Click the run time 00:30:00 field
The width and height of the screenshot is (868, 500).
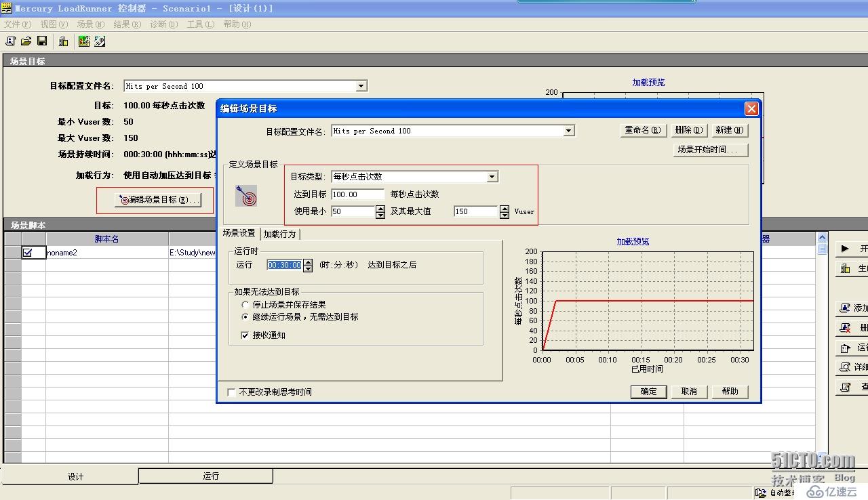(x=285, y=265)
